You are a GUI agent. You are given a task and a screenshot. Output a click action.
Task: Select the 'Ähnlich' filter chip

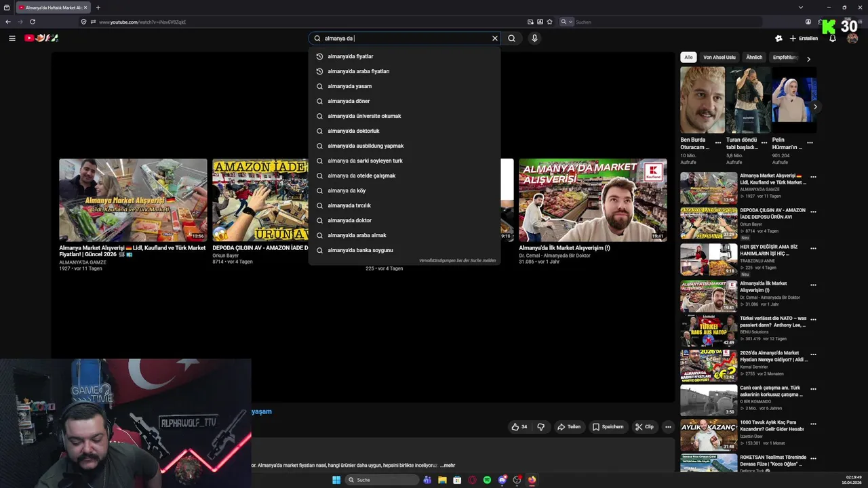pos(754,58)
